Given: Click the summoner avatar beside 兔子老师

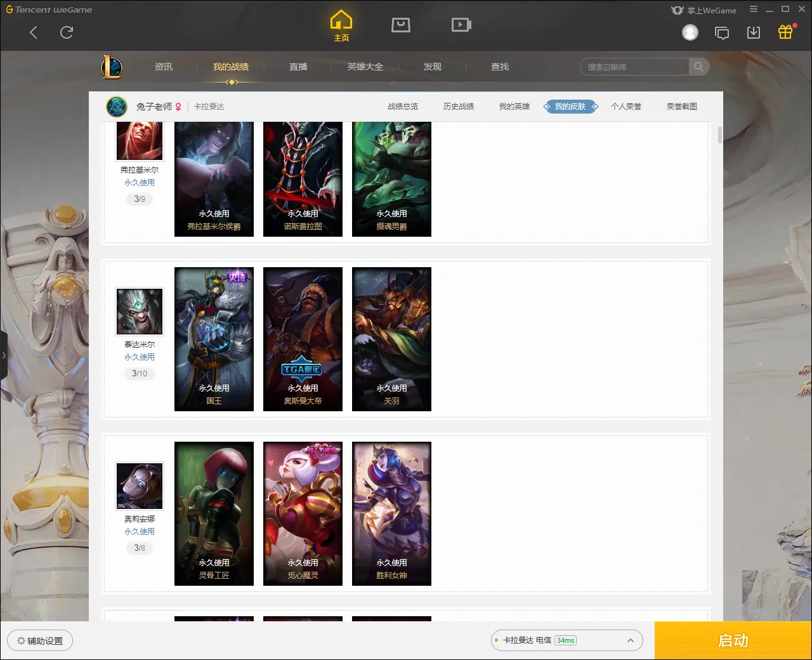Looking at the screenshot, I should coord(117,107).
